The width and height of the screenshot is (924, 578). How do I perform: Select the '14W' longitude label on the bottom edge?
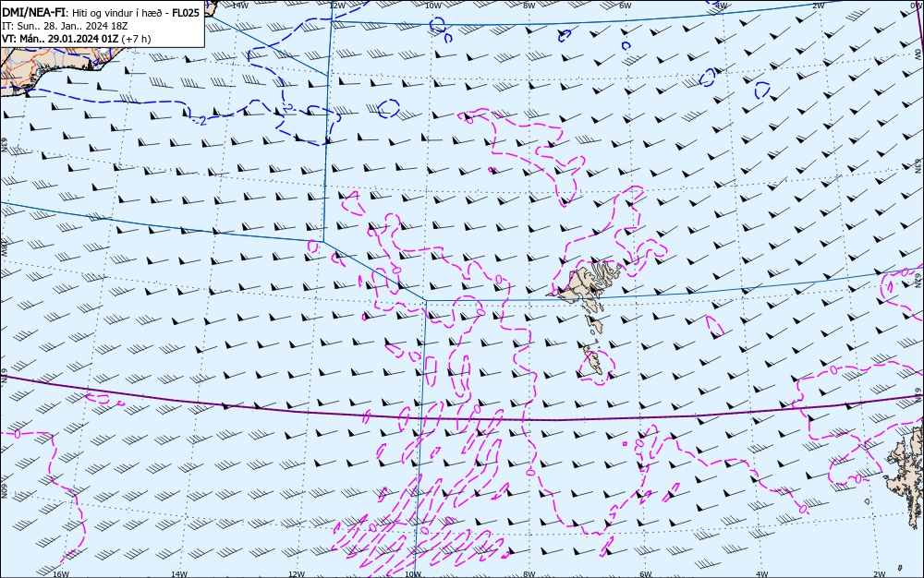coord(179,574)
